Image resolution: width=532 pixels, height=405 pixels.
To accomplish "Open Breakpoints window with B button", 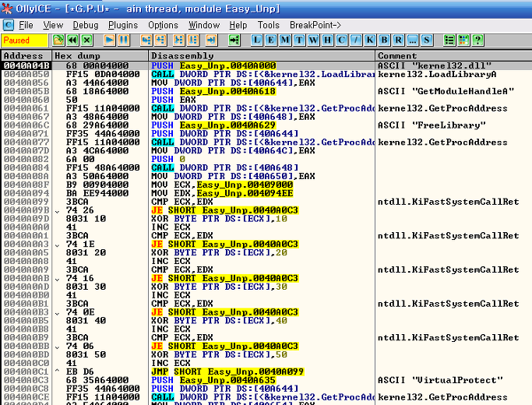I will [x=384, y=40].
